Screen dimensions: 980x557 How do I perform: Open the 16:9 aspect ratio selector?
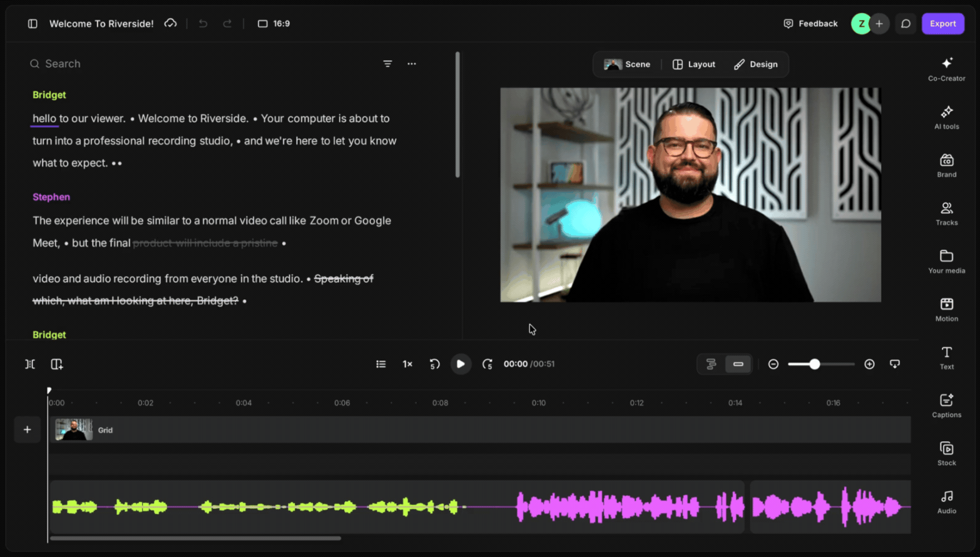click(x=274, y=23)
